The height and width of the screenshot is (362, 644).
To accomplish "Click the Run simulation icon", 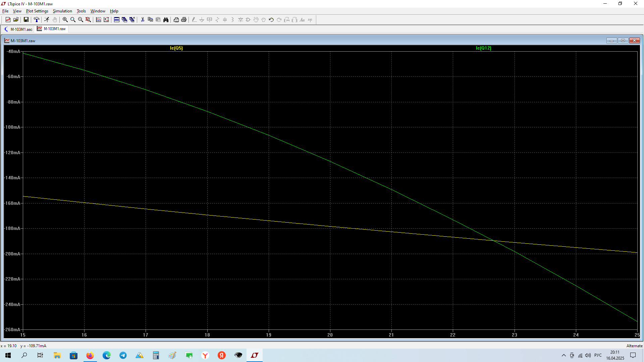I will (x=47, y=20).
